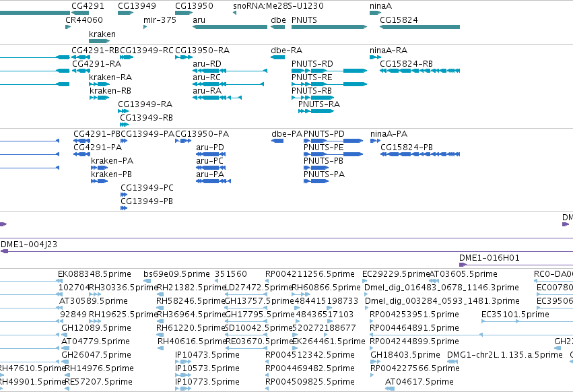Click the CG4291-PB protein feature
This screenshot has height=392, width=573.
coord(82,141)
